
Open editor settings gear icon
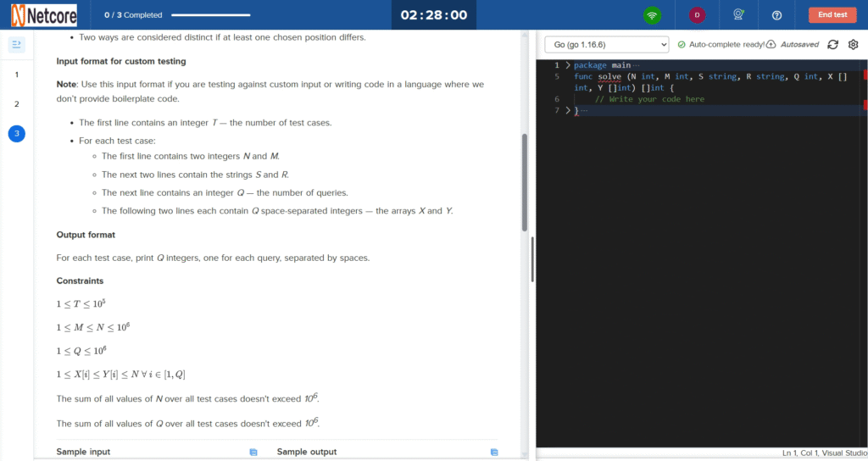tap(853, 44)
